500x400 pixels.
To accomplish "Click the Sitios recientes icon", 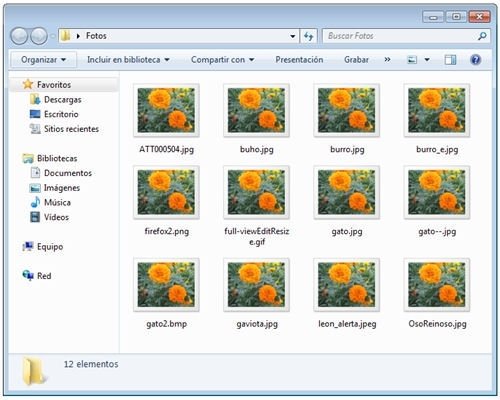I will click(x=35, y=129).
